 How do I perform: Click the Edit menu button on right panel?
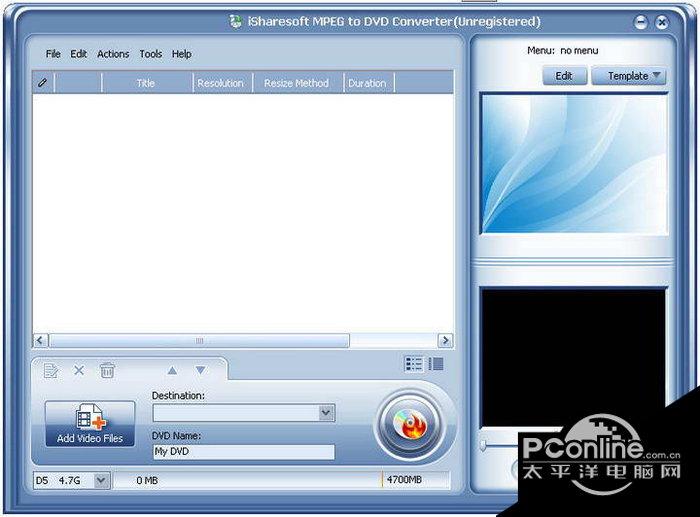tap(564, 76)
